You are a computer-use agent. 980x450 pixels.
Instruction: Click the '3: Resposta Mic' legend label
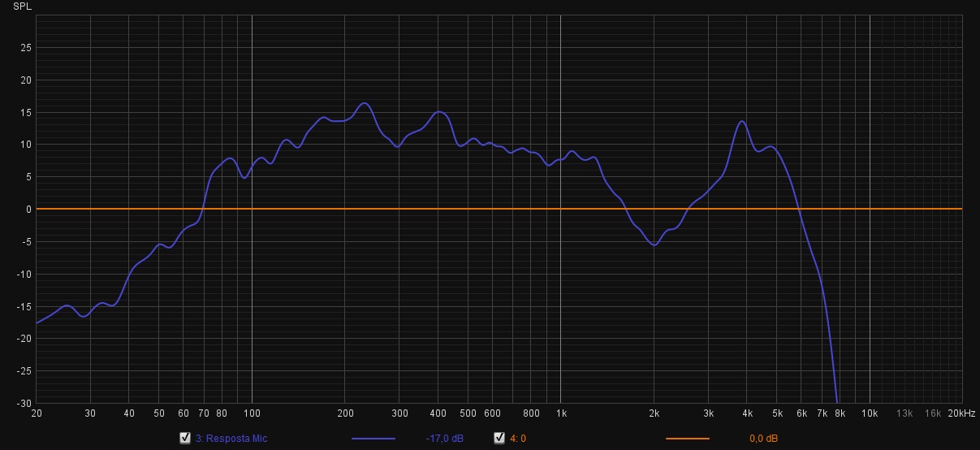pyautogui.click(x=231, y=439)
